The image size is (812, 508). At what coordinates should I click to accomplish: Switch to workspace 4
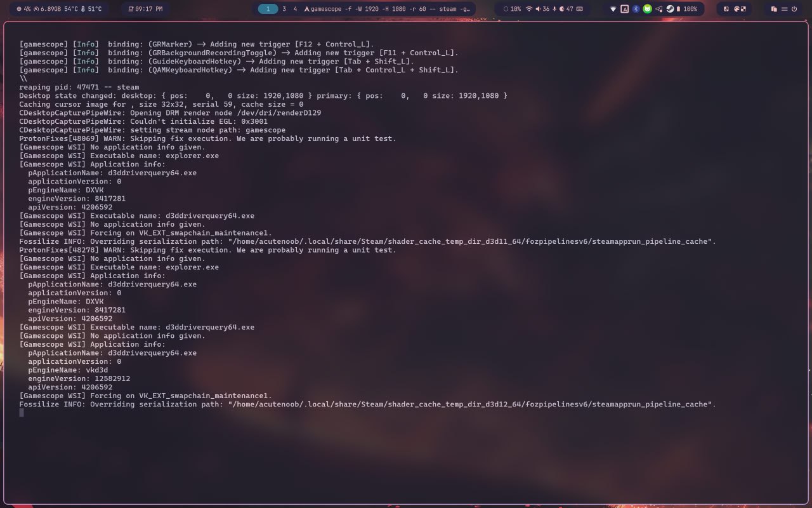(295, 9)
